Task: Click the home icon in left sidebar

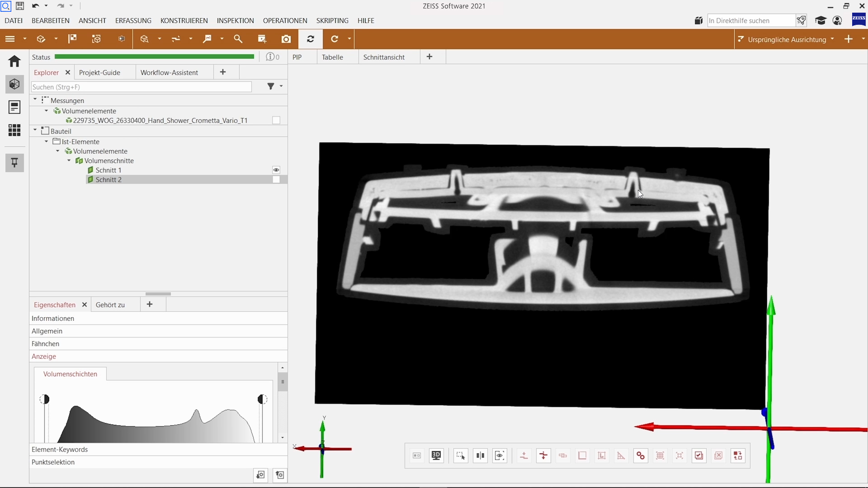Action: (x=14, y=61)
